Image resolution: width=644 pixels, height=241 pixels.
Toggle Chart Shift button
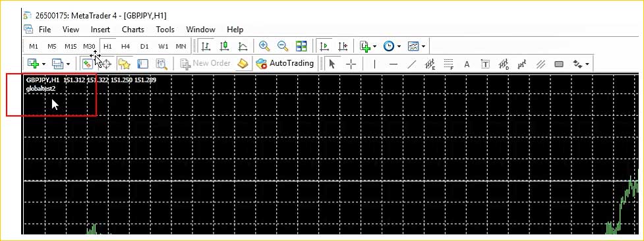343,46
